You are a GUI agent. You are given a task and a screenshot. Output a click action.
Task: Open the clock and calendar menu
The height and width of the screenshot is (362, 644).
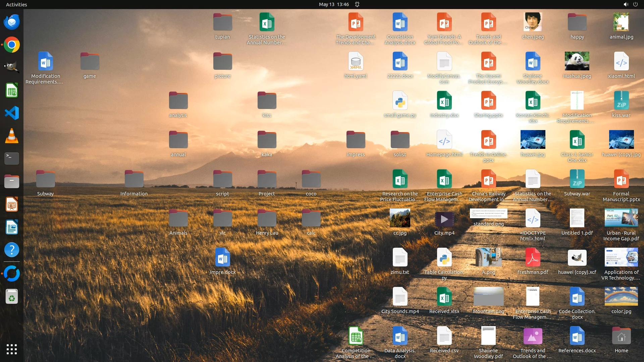pyautogui.click(x=333, y=4)
